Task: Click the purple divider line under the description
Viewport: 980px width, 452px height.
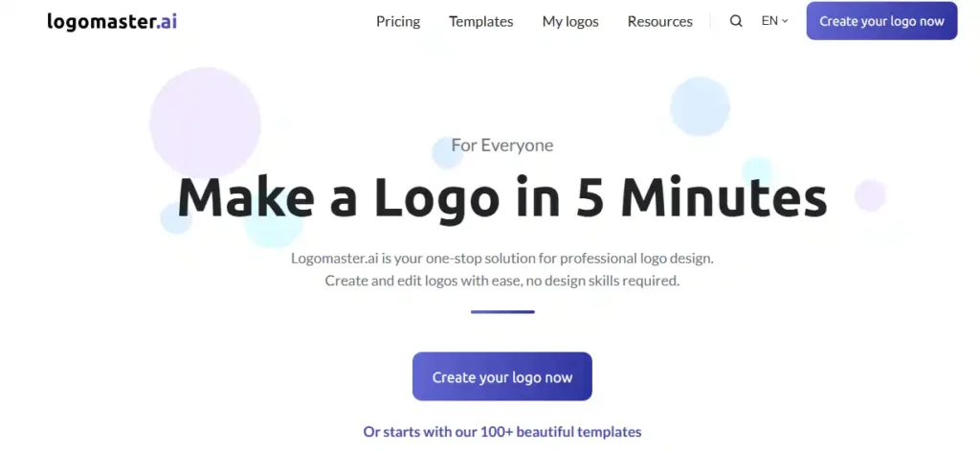Action: click(x=502, y=311)
